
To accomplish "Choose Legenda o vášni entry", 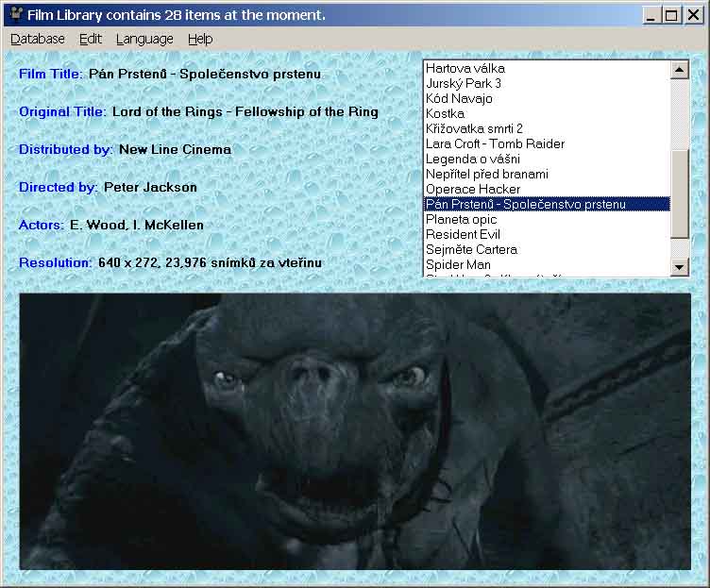I will (472, 159).
